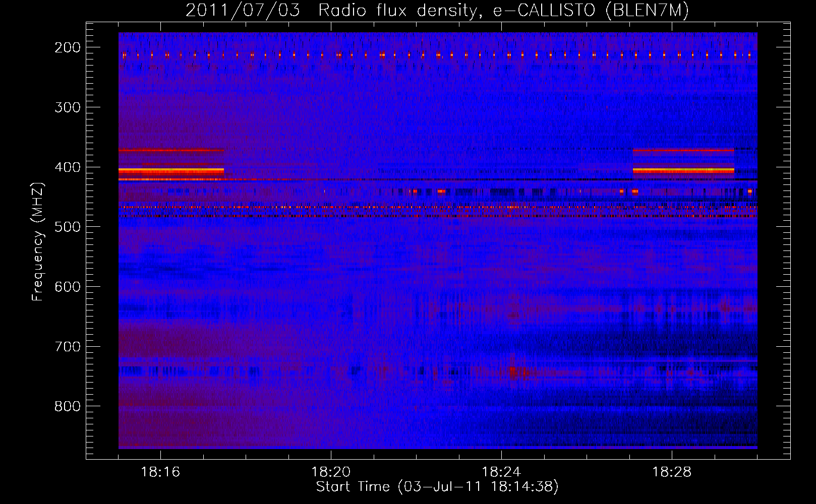Click the 200 frequency tick label

[68, 47]
